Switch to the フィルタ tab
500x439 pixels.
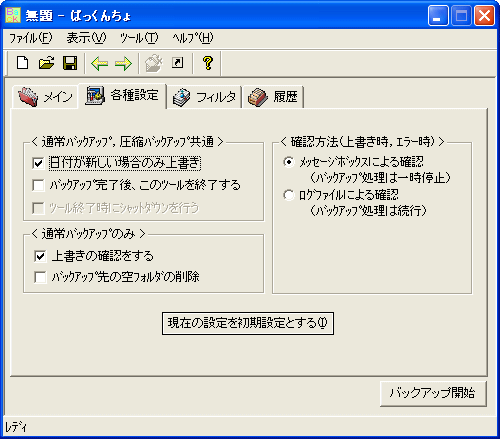[x=204, y=97]
